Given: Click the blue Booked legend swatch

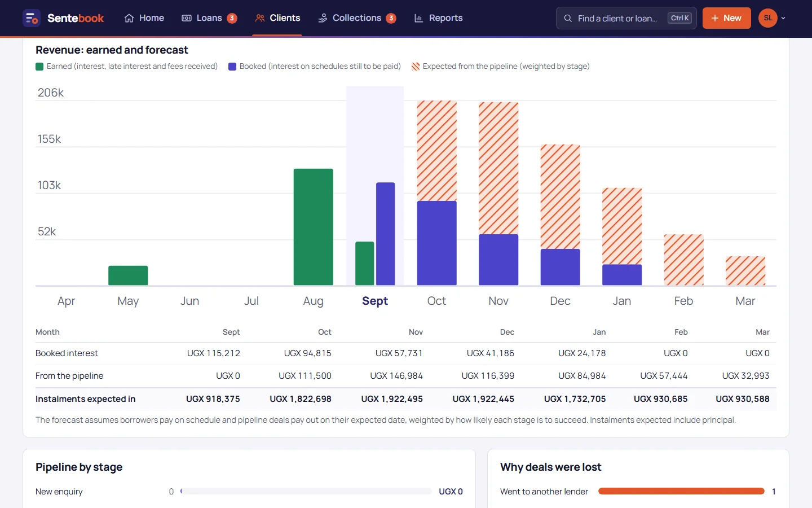Looking at the screenshot, I should point(232,67).
